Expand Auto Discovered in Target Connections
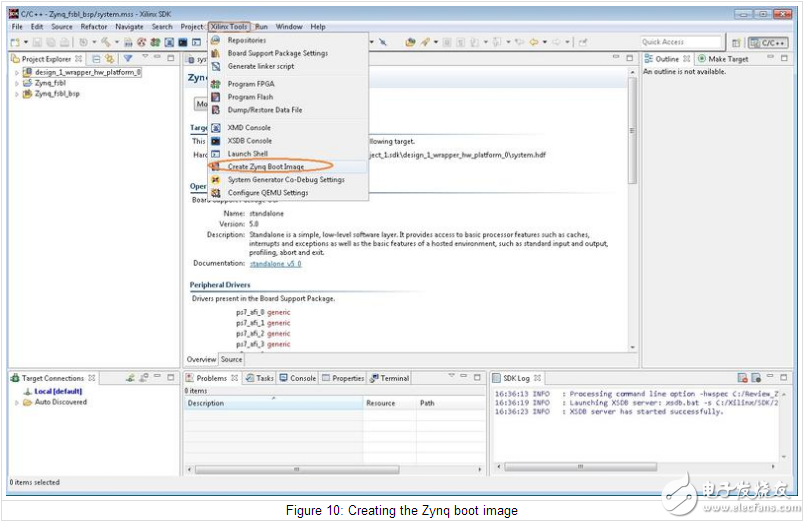Screen dimensions: 809x524 (15, 402)
